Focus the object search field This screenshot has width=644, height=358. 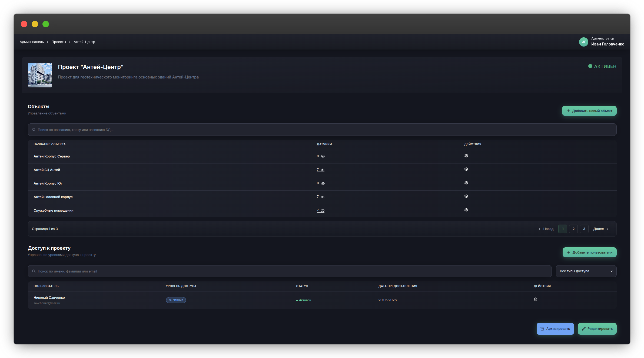[x=322, y=130]
